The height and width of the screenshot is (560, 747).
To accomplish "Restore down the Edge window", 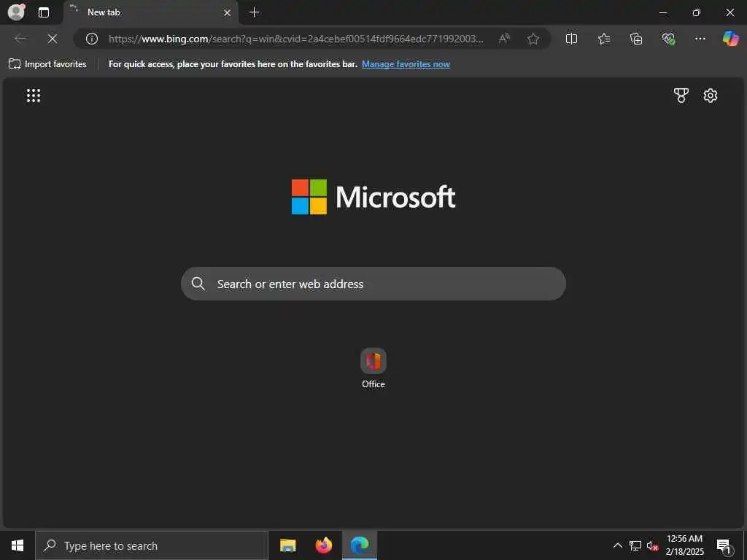I will click(696, 12).
